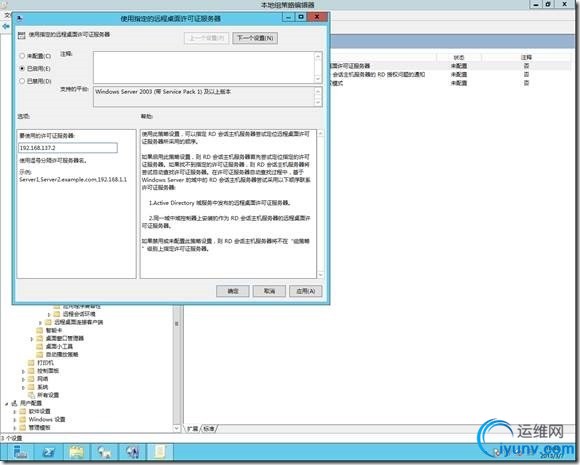Switch to the 扩展 tab
This screenshot has height=465, width=580.
point(193,429)
